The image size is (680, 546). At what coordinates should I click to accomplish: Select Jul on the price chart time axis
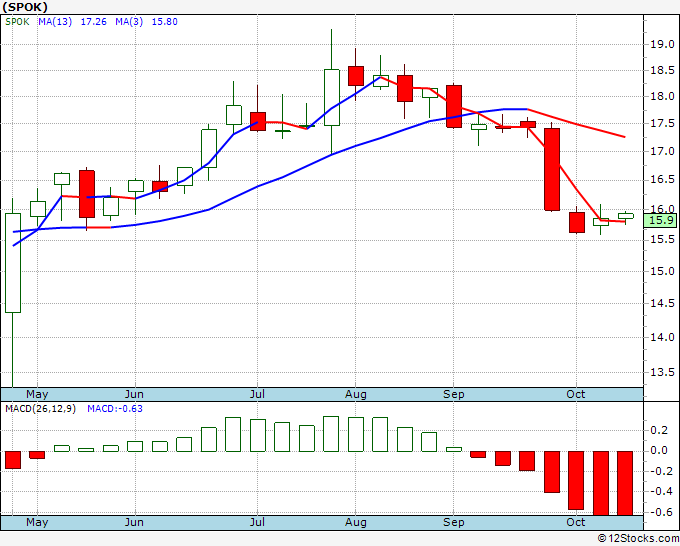coord(257,394)
